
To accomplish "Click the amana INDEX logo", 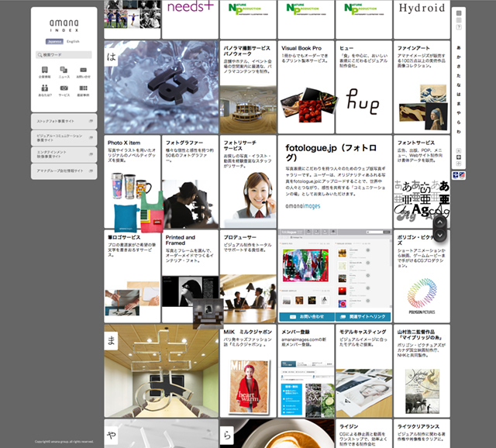I will [x=64, y=26].
